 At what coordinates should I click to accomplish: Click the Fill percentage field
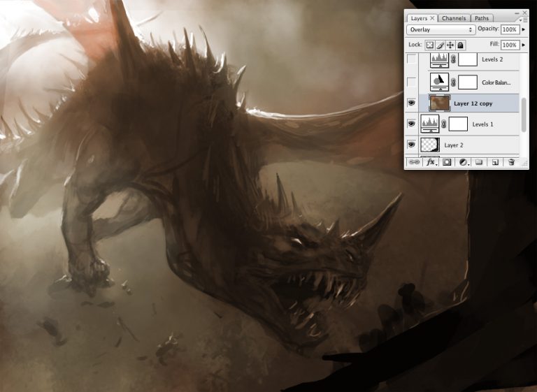(x=509, y=45)
